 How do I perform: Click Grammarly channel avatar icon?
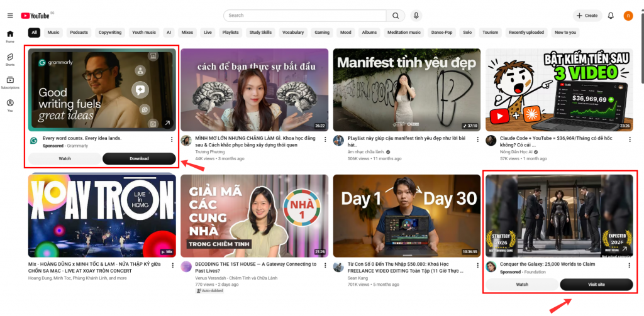34,141
